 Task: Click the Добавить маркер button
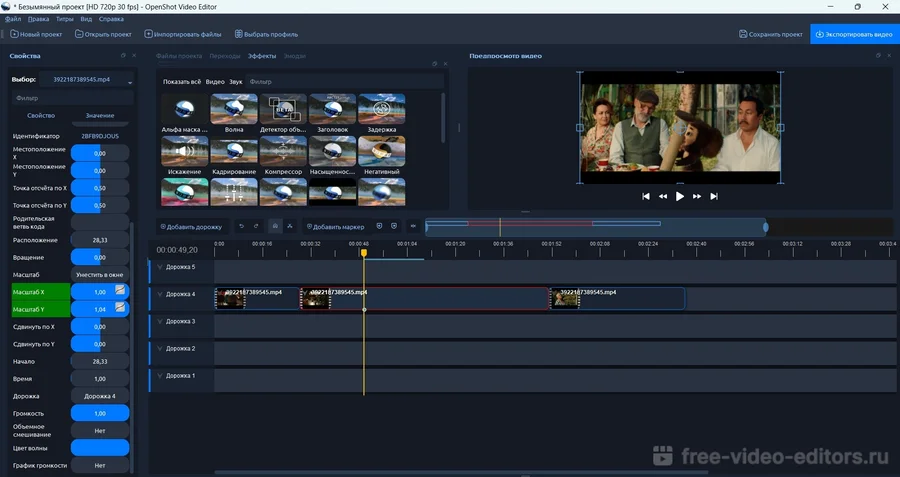pyautogui.click(x=335, y=227)
